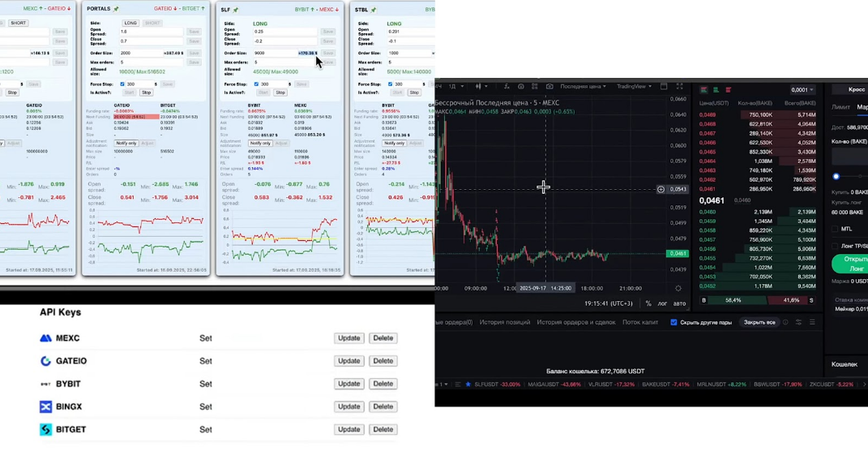Viewport: 868px width, 460px height.
Task: Click info icon beside Закрыть все
Action: [785, 322]
